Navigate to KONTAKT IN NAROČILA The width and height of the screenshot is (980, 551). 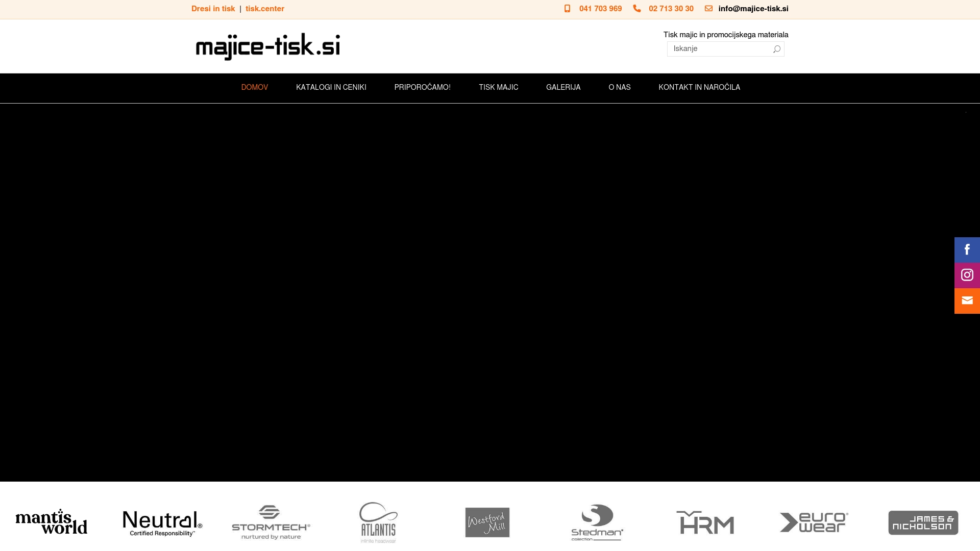699,87
